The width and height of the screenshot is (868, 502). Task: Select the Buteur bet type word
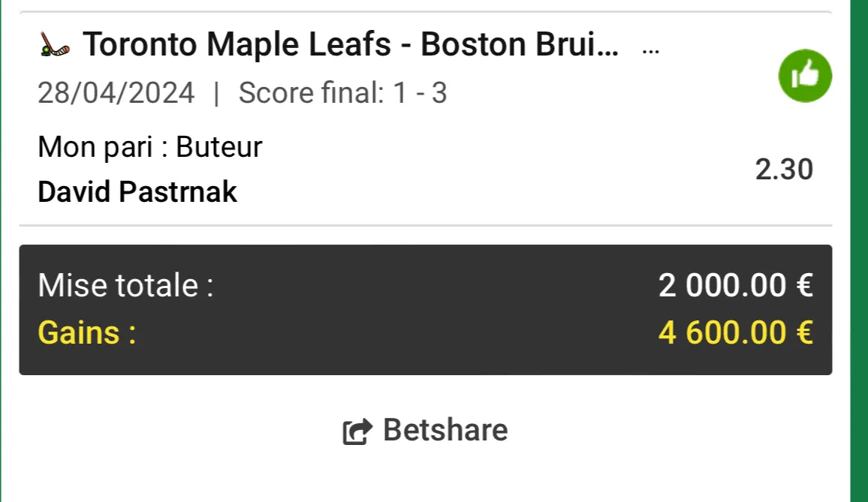point(219,147)
